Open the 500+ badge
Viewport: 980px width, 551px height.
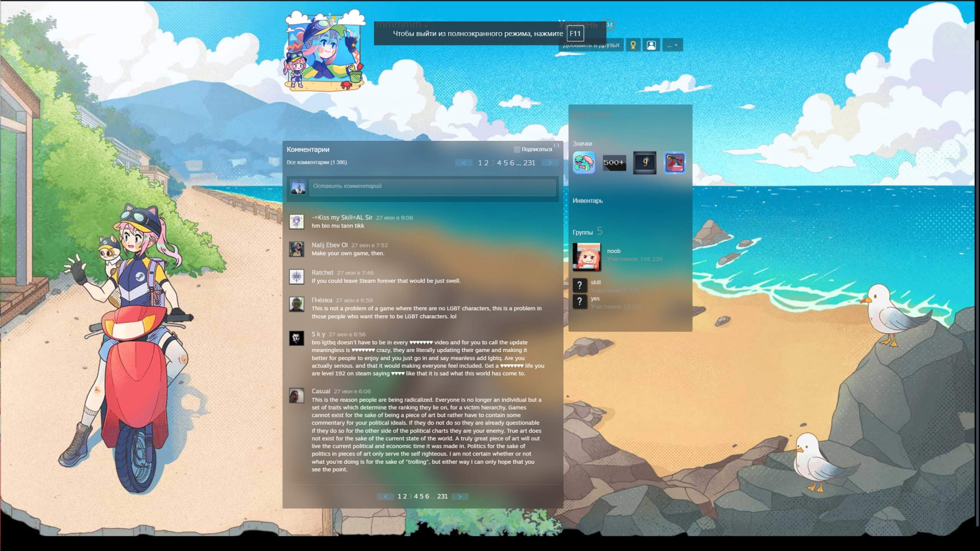tap(614, 163)
